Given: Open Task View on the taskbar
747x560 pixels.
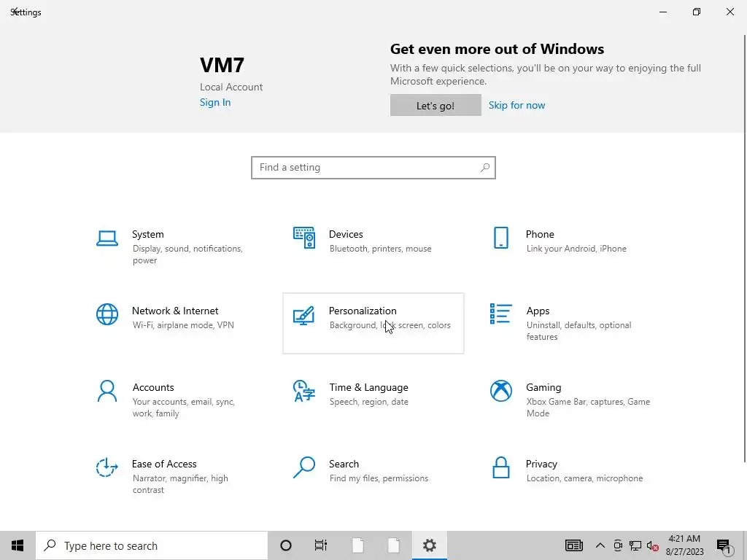Looking at the screenshot, I should (x=321, y=545).
